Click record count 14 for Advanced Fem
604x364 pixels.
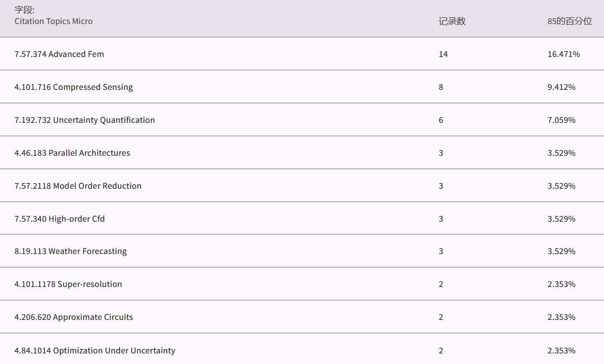443,54
